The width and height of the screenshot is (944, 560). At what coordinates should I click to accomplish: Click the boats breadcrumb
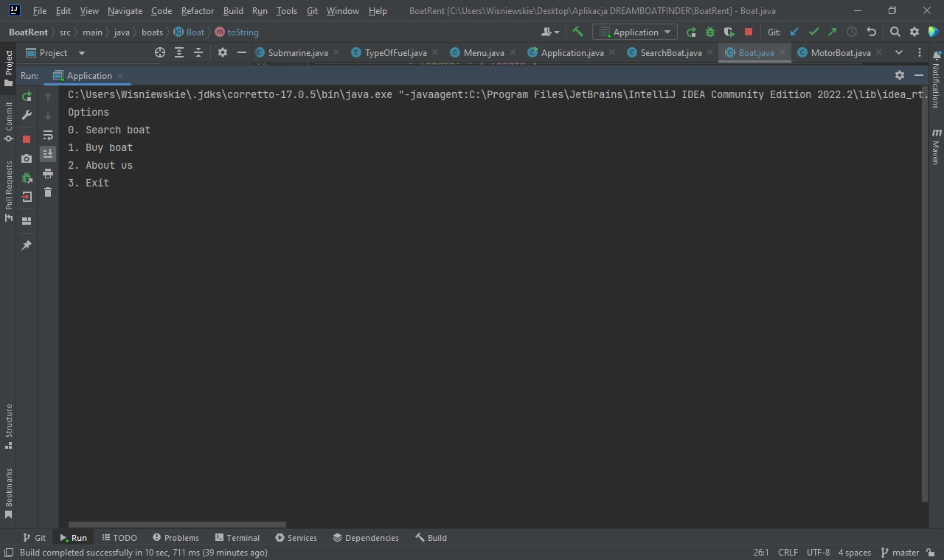[152, 32]
